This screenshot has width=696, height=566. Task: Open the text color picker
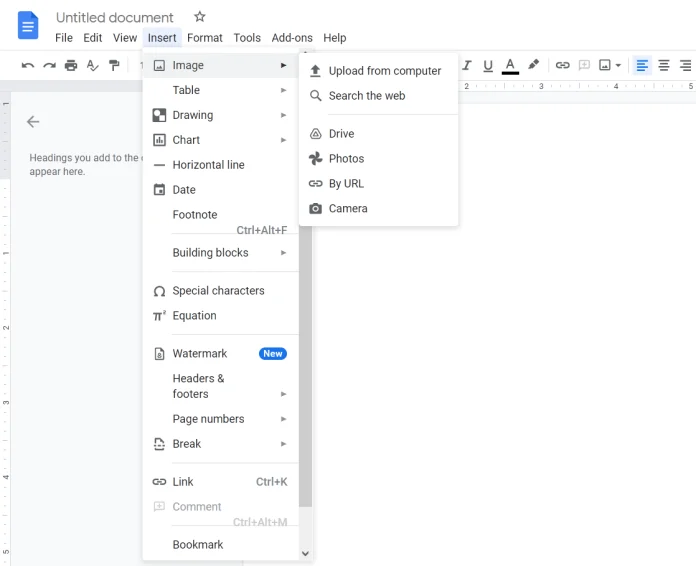[x=510, y=66]
